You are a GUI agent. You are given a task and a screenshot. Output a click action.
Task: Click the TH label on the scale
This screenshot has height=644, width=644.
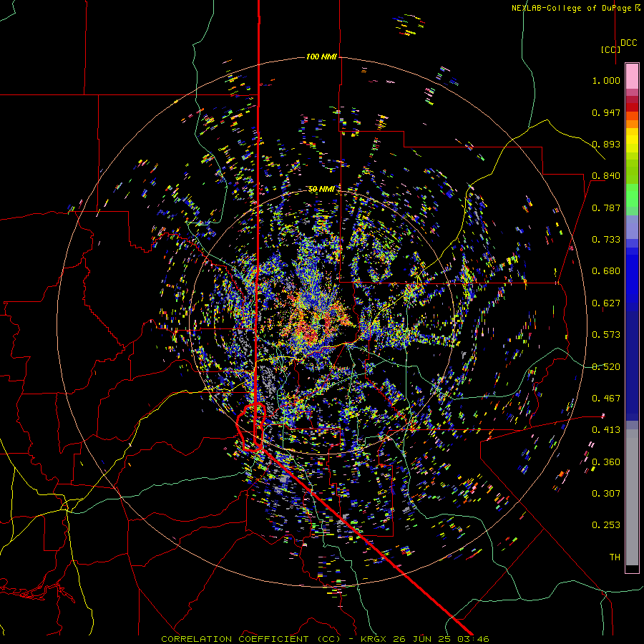615,557
